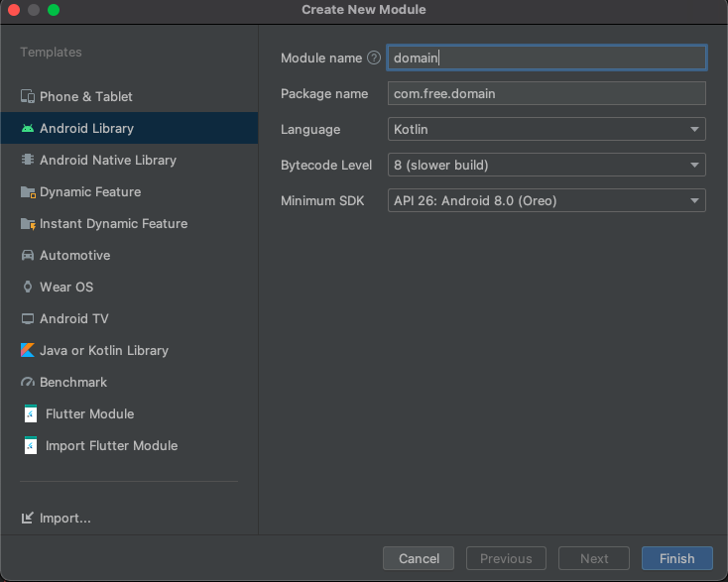Open the Language dropdown showing Kotlin
Image resolution: width=728 pixels, height=582 pixels.
click(x=546, y=129)
